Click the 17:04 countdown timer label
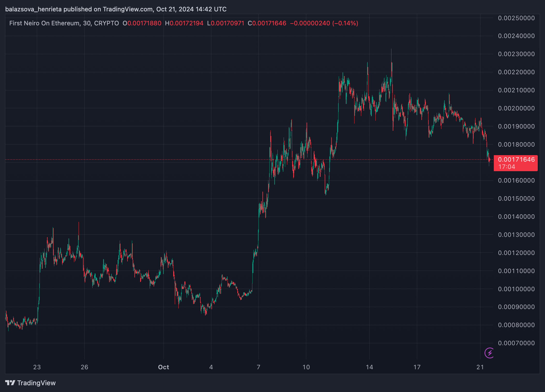The height and width of the screenshot is (392, 545). click(x=507, y=167)
